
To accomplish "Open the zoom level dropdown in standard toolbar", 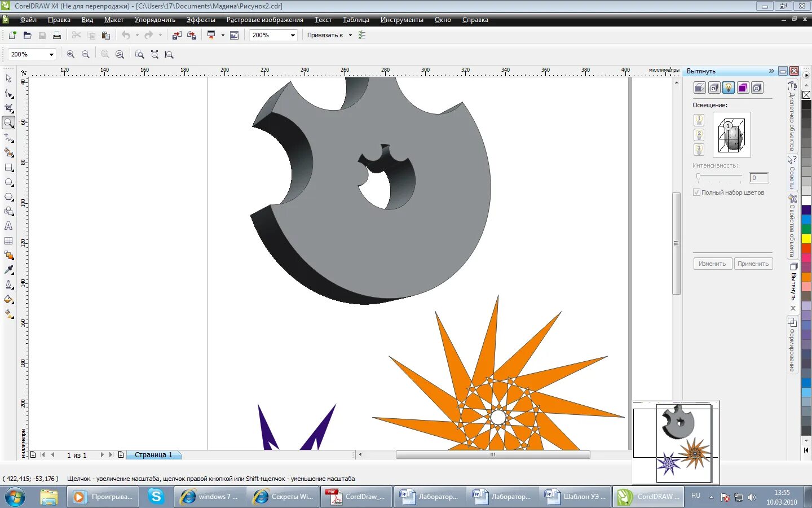I will tap(293, 35).
